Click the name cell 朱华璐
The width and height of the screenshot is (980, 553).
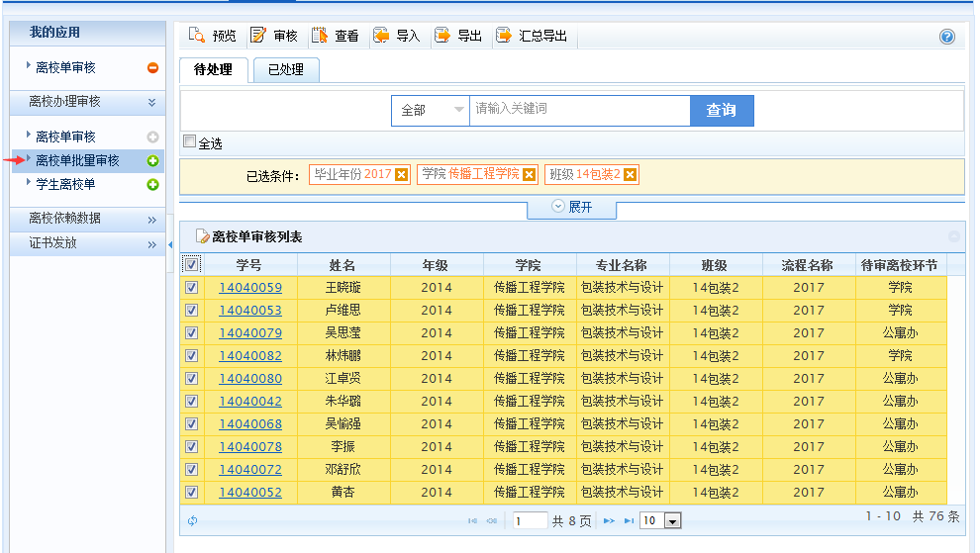[x=343, y=402]
